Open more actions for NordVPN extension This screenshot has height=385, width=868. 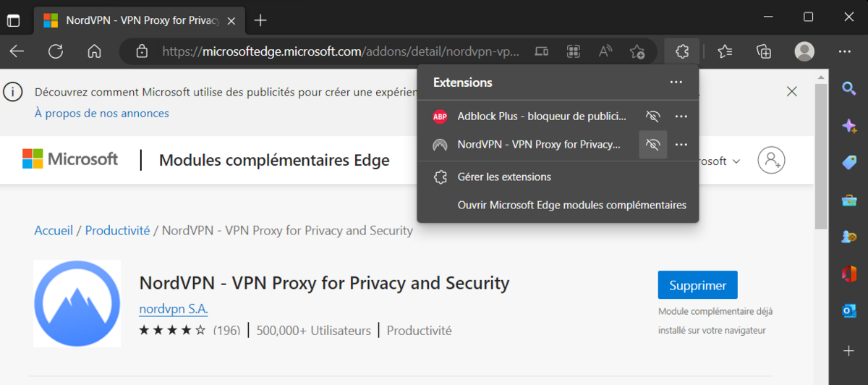tap(681, 145)
